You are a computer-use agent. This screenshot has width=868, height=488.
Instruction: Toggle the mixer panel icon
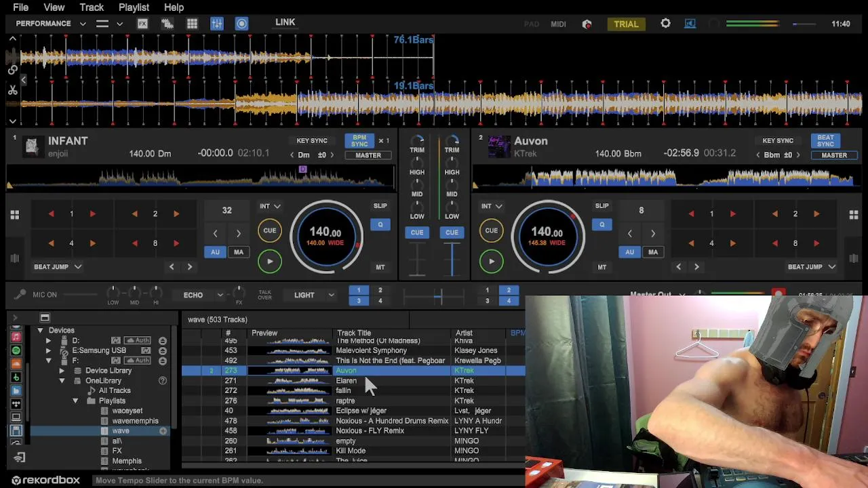click(x=217, y=24)
